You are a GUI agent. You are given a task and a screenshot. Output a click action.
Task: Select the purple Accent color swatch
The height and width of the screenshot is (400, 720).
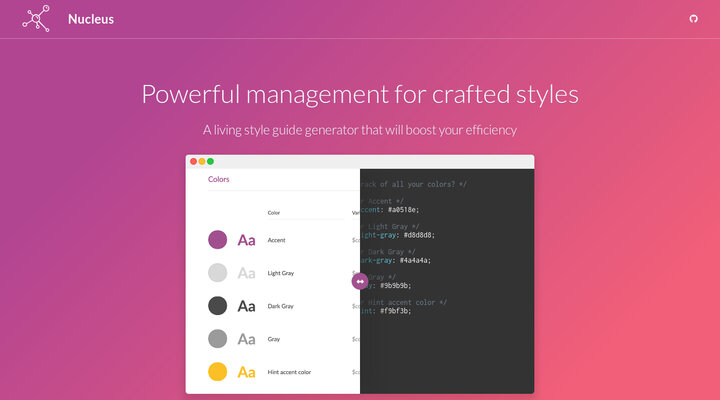218,240
